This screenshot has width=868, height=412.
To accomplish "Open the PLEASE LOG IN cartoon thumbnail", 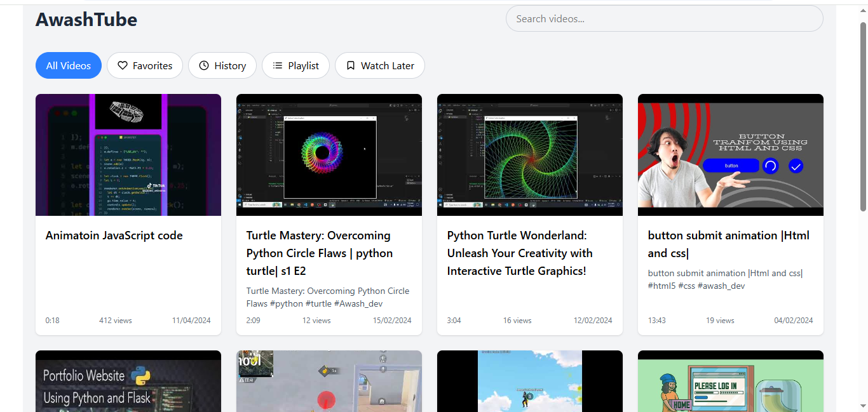I will click(x=730, y=381).
